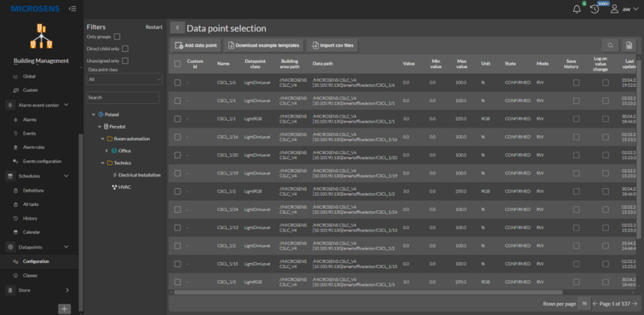Click Restart link in Filters panel
This screenshot has height=315, width=644.
154,27
